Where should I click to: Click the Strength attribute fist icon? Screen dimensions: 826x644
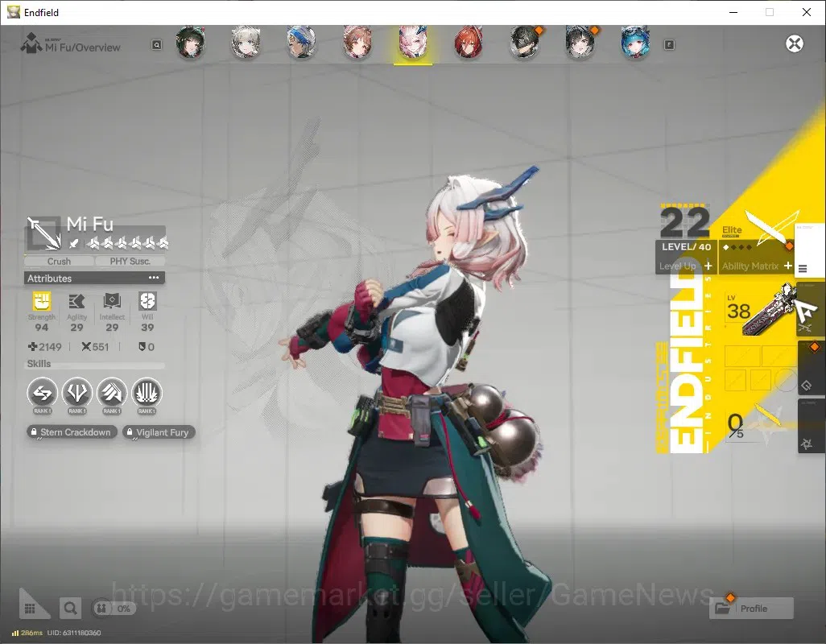[x=42, y=301]
